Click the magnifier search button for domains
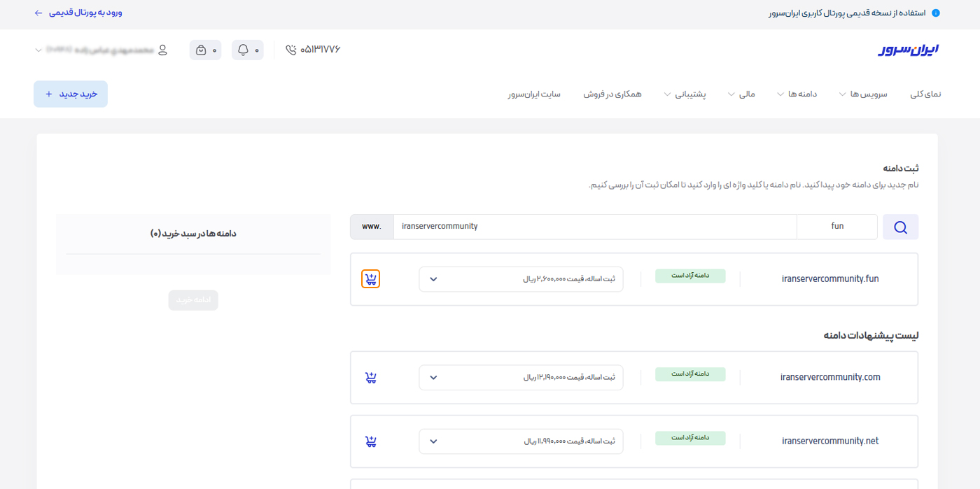 [900, 227]
